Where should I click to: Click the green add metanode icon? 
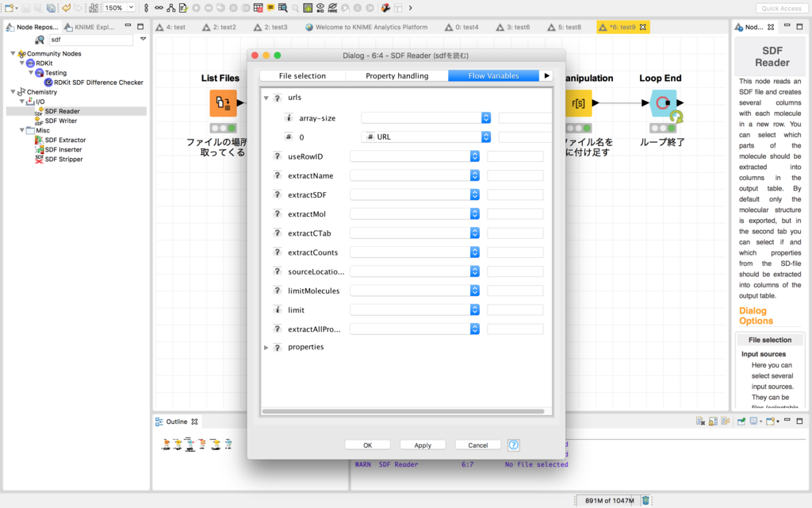(x=308, y=8)
